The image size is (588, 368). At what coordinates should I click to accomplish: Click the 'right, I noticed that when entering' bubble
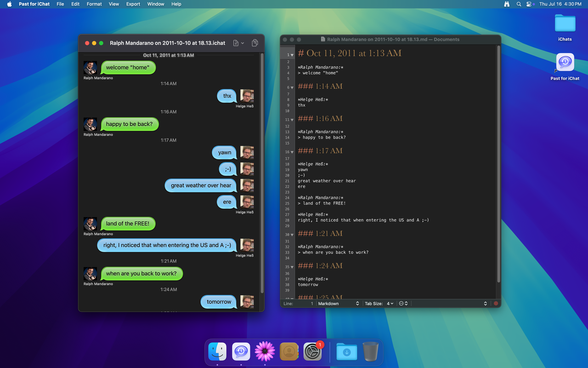[x=167, y=245]
